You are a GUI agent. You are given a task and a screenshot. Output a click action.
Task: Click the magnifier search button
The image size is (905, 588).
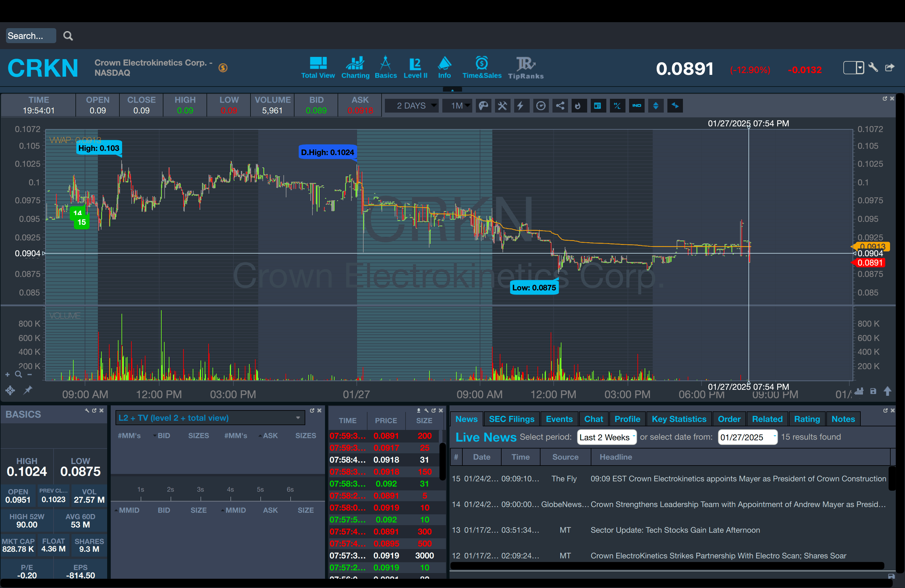68,36
